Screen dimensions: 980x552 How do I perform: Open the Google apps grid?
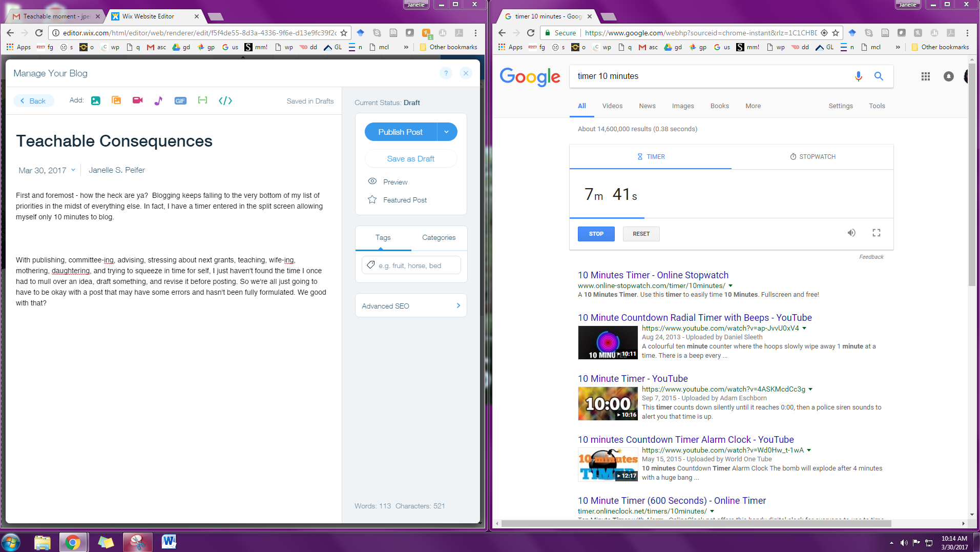click(925, 76)
